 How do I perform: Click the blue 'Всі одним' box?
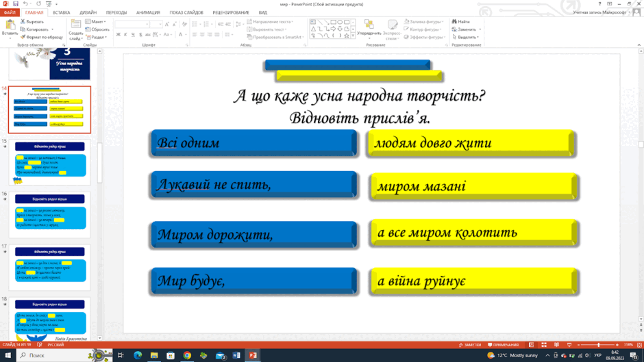coord(253,143)
